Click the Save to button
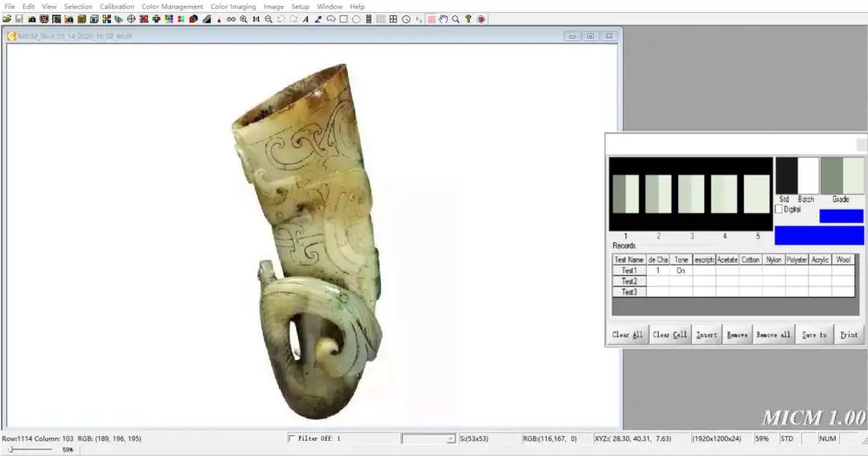868x456 pixels. tap(813, 335)
